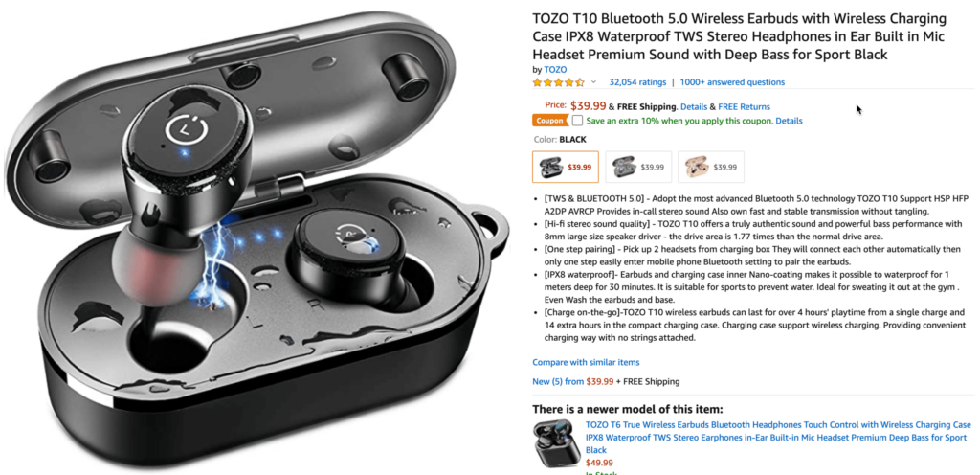Open the TOZO T6 True Wireless Earbuds link

click(x=778, y=437)
